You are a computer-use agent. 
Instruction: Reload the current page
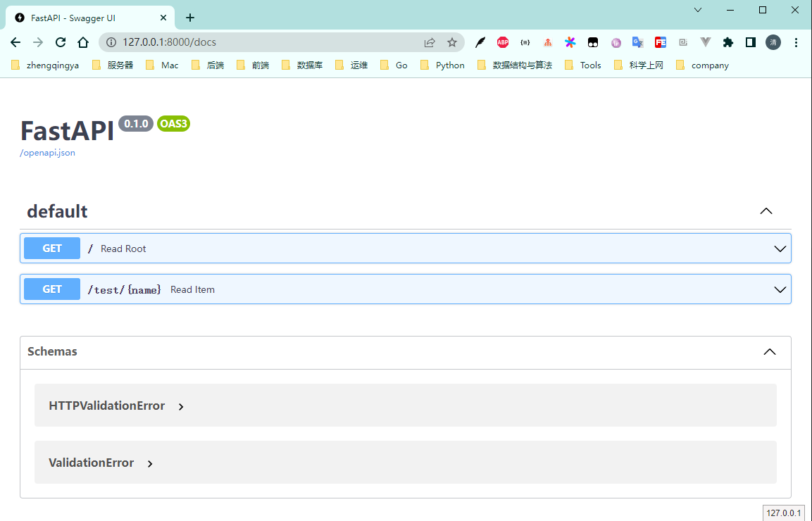(61, 42)
